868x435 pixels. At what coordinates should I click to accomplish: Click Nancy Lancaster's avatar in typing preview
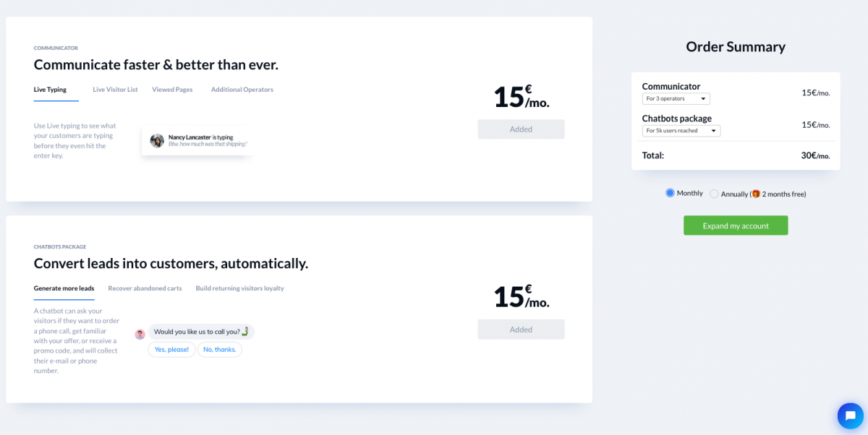[x=157, y=140]
